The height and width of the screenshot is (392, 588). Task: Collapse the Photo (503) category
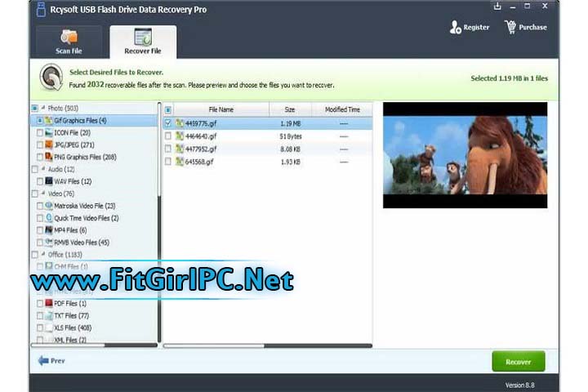point(42,108)
